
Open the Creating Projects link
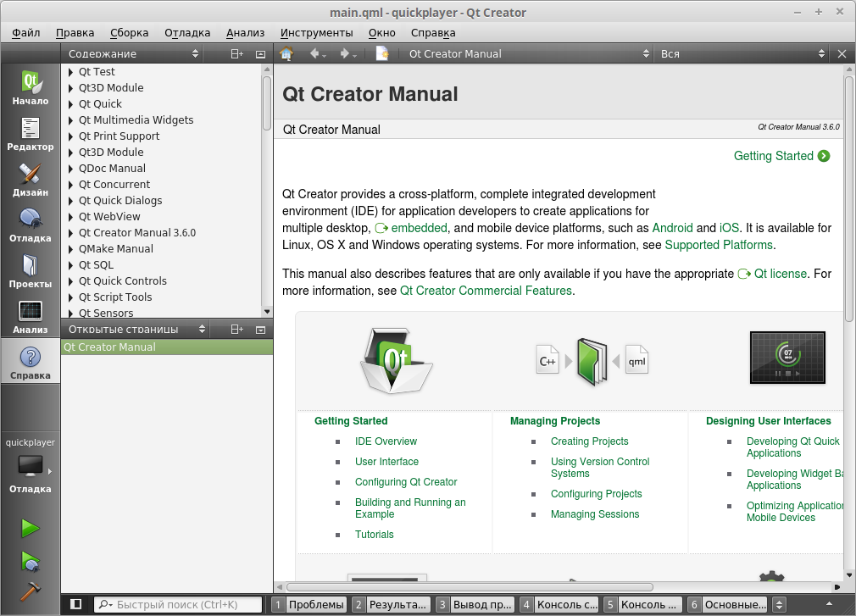pyautogui.click(x=589, y=441)
